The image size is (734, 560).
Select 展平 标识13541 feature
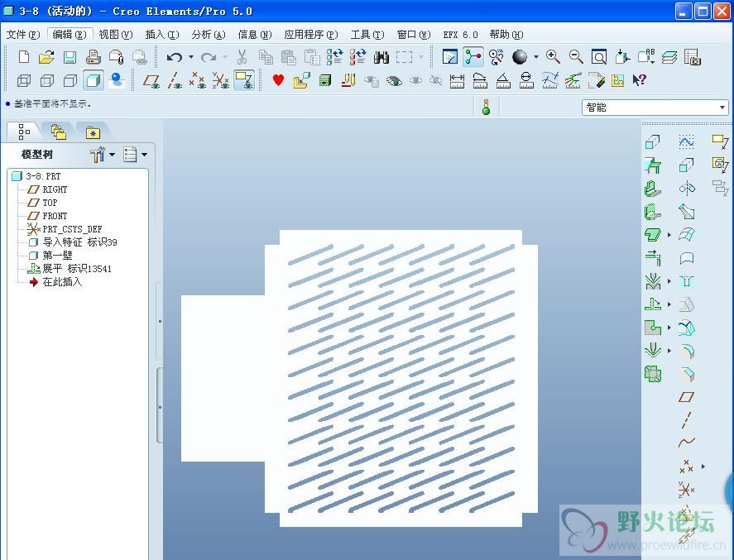click(x=70, y=269)
